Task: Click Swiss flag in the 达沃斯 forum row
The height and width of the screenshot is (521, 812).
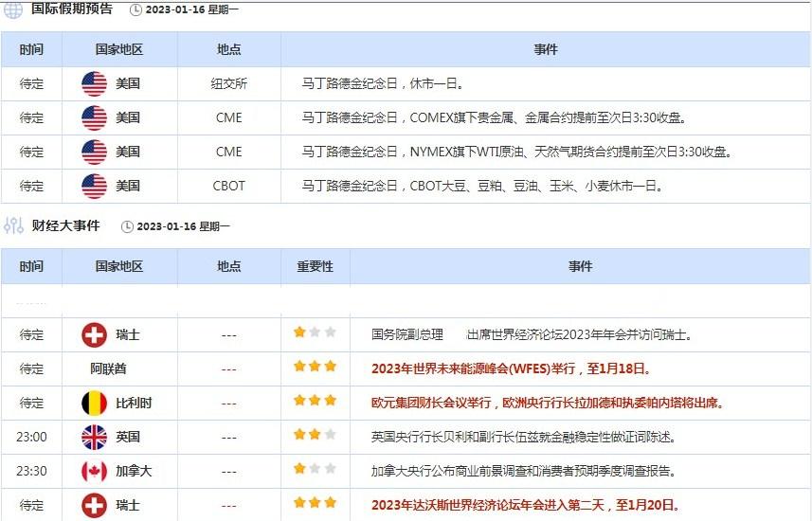Action: coord(94,505)
